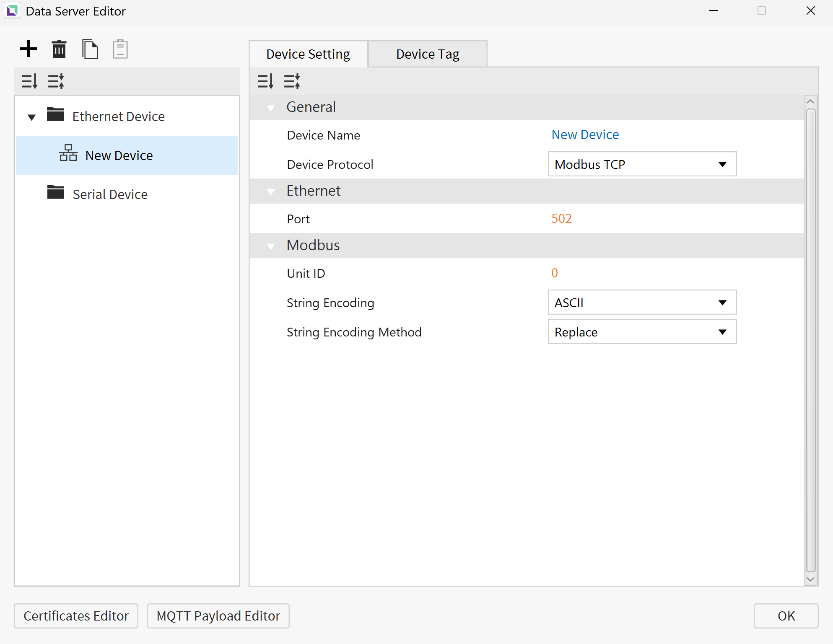Delete the selected device with trash icon

pyautogui.click(x=59, y=49)
